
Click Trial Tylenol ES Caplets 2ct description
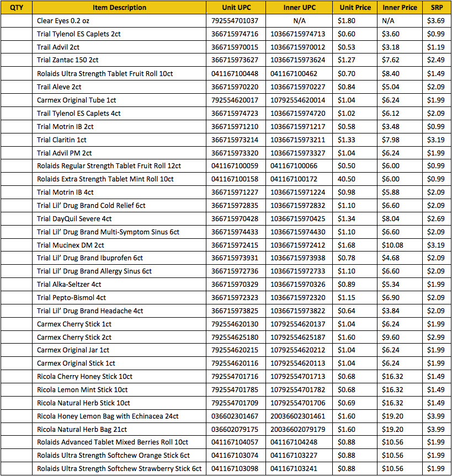tap(79, 34)
